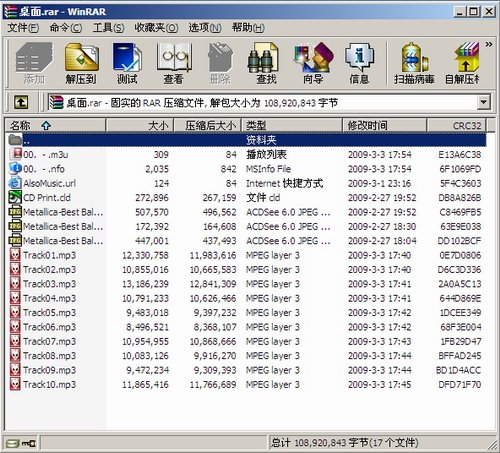The height and width of the screenshot is (453, 500).
Task: Select the CD Print.cld file icon
Action: click(15, 197)
